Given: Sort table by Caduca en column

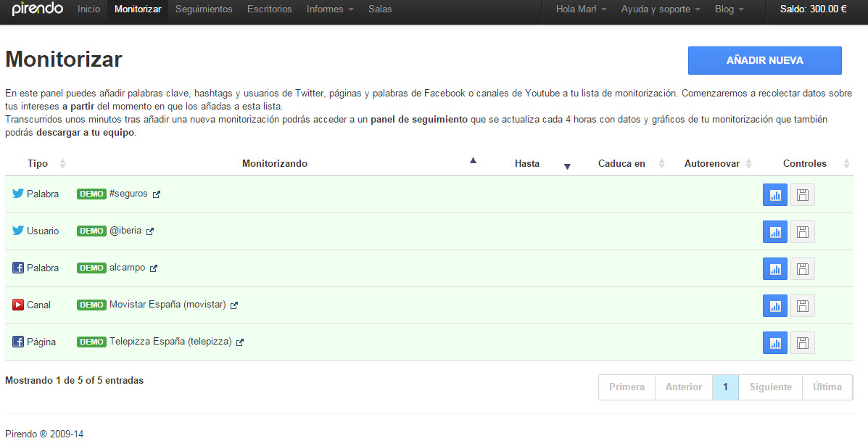Looking at the screenshot, I should click(x=621, y=164).
